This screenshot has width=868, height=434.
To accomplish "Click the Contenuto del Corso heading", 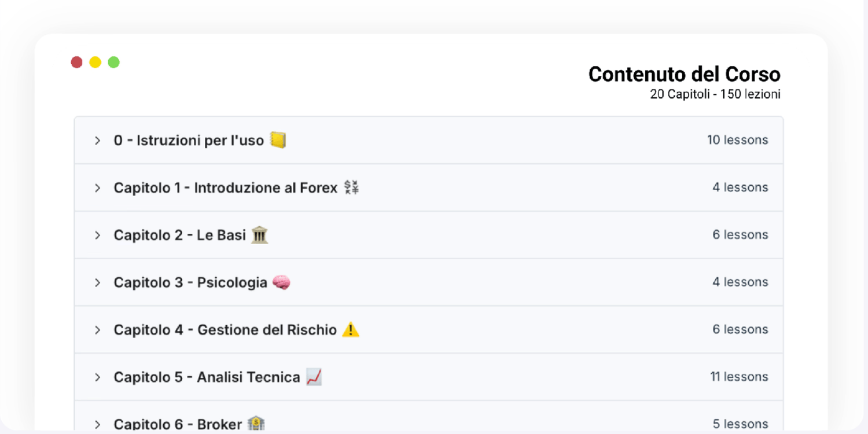I will [684, 74].
